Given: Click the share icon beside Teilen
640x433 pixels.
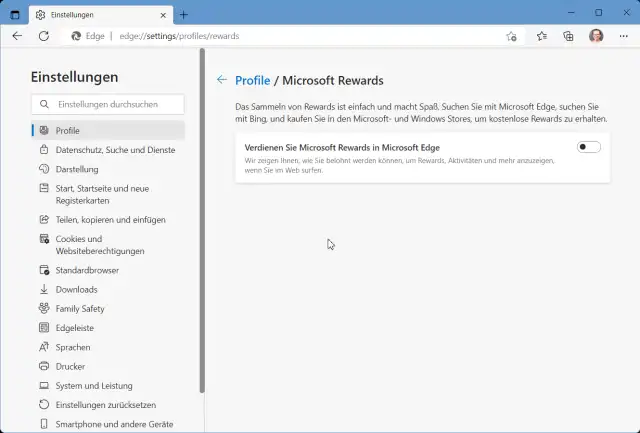Looking at the screenshot, I should coord(44,219).
